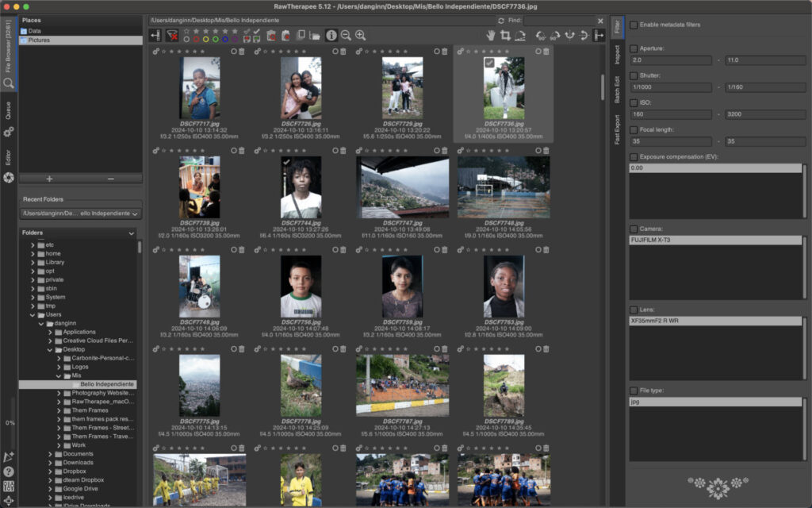
Task: Collapse the Users folder in tree
Action: pos(33,314)
